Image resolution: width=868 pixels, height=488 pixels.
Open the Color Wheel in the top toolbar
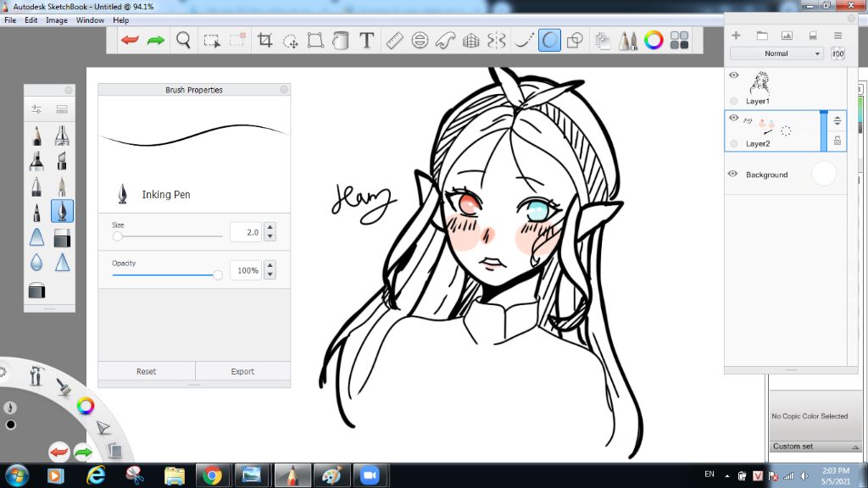pyautogui.click(x=654, y=41)
